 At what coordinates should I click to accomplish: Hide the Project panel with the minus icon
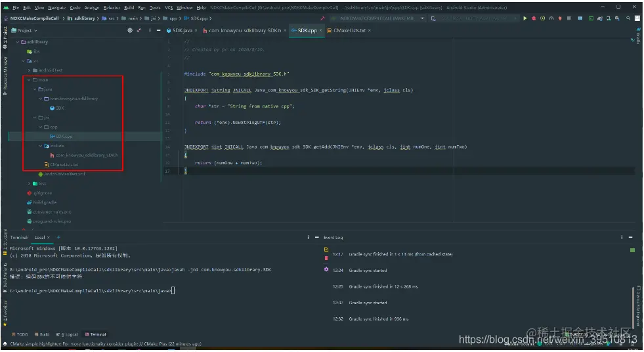[158, 30]
